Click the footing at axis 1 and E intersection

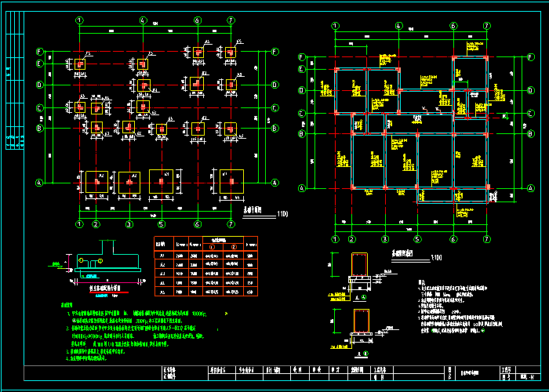click(80, 64)
